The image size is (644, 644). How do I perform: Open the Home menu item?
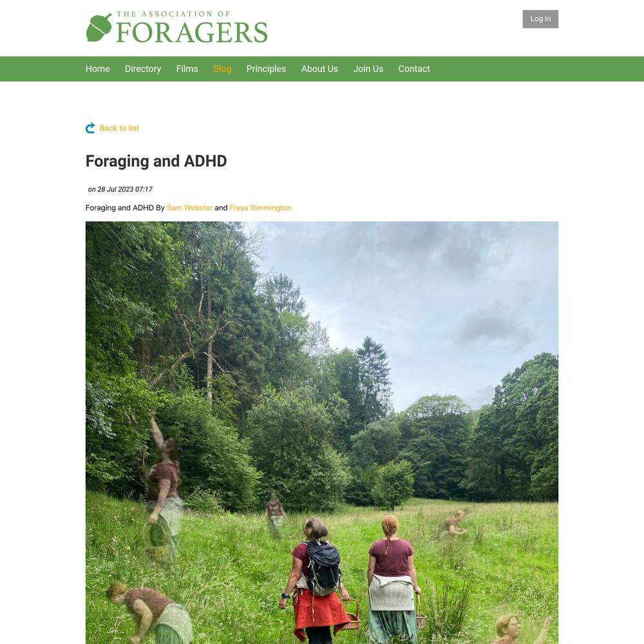coord(98,69)
